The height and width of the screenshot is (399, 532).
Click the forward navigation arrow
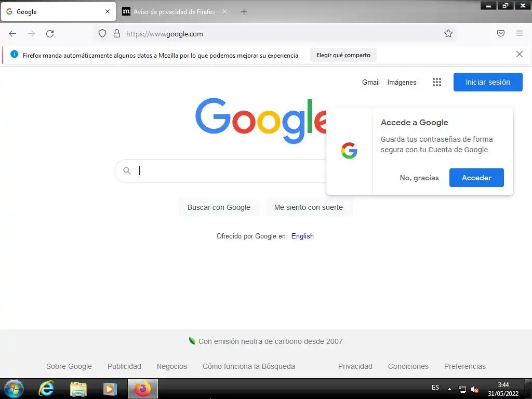tap(31, 34)
